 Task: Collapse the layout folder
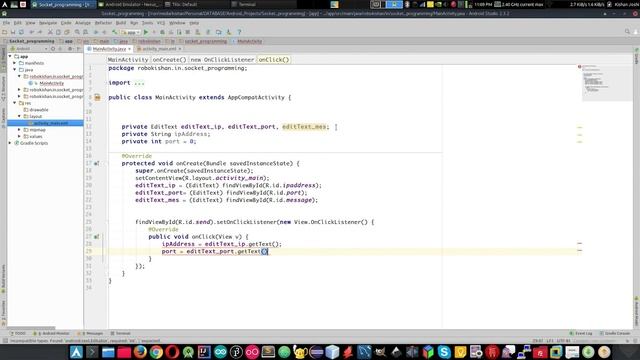coord(19,116)
